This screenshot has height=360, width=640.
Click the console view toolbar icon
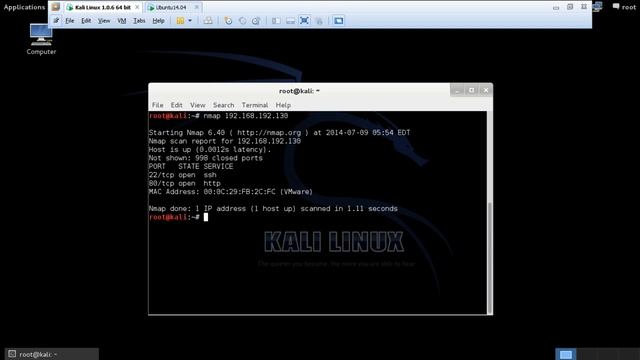(x=338, y=20)
